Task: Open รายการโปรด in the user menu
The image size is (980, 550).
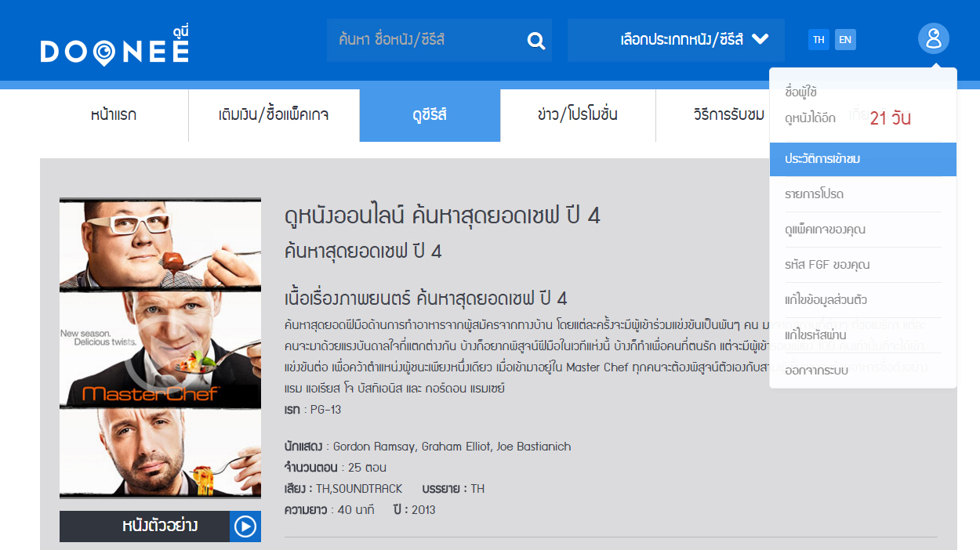Action: [863, 194]
